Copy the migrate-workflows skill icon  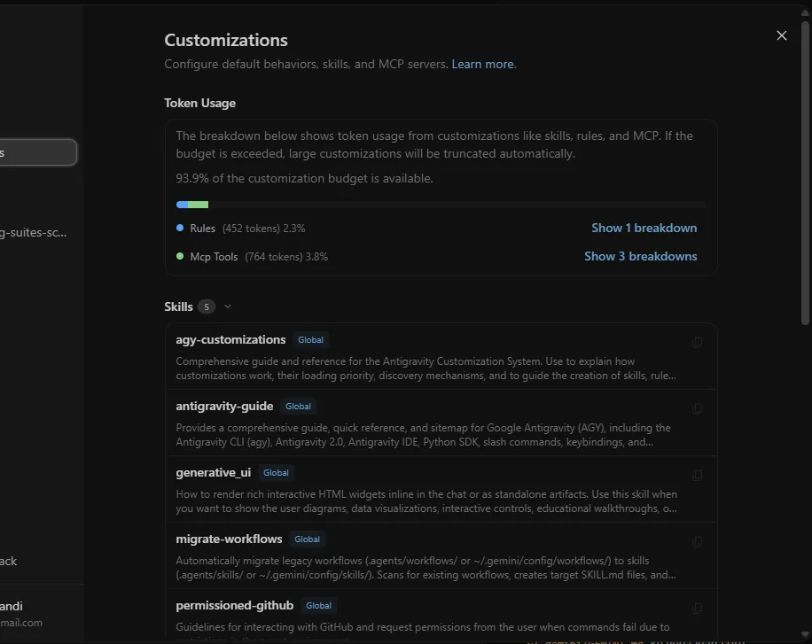[x=698, y=541]
